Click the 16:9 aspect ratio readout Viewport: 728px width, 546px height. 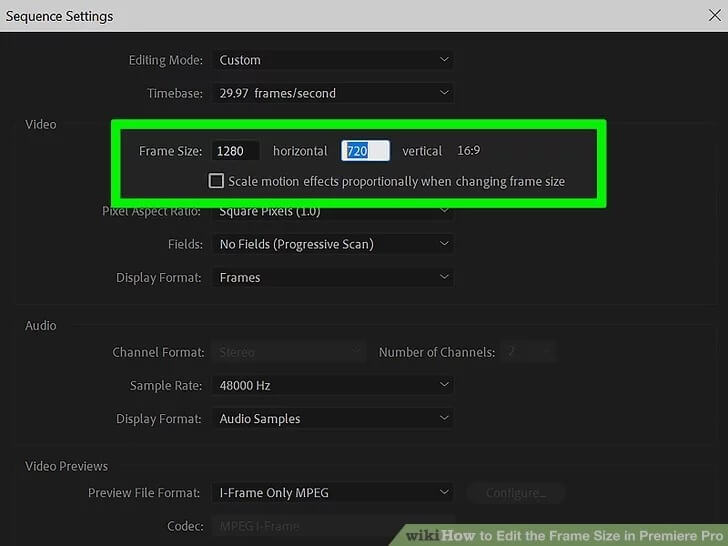469,151
